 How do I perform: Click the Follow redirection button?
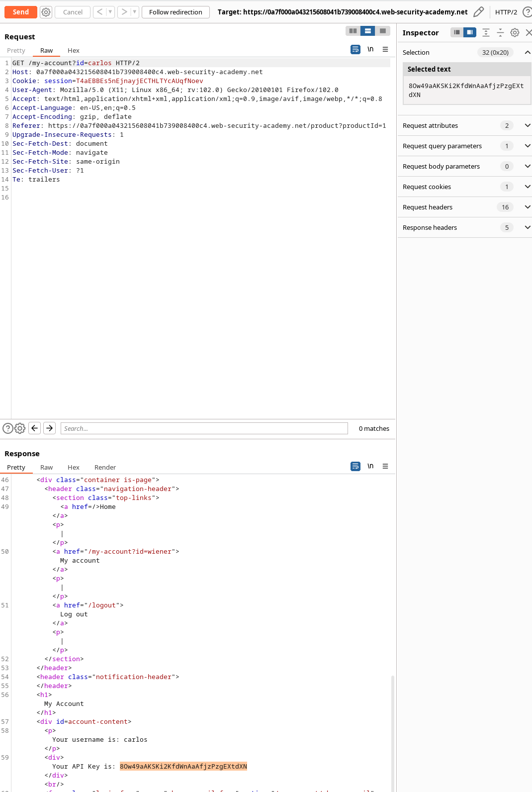click(x=176, y=12)
